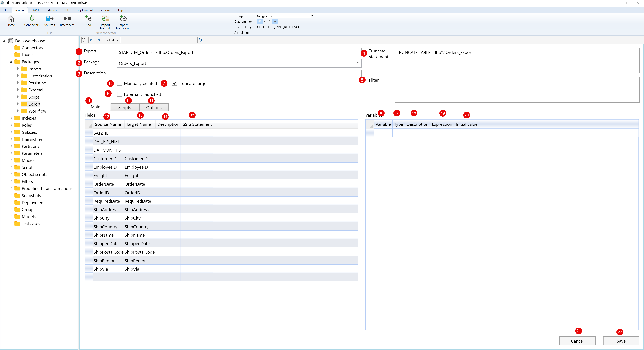The width and height of the screenshot is (644, 350).
Task: Select the Object scripts tree item
Action: (x=34, y=174)
